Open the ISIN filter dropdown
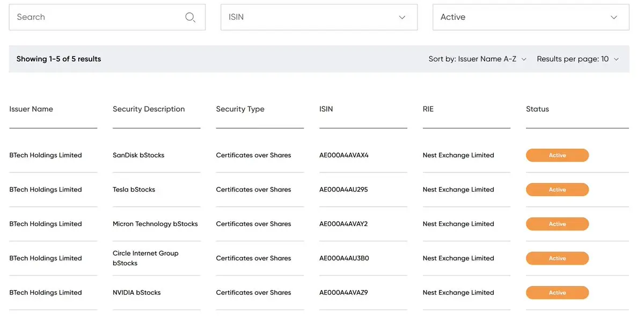This screenshot has width=644, height=326. pyautogui.click(x=319, y=17)
